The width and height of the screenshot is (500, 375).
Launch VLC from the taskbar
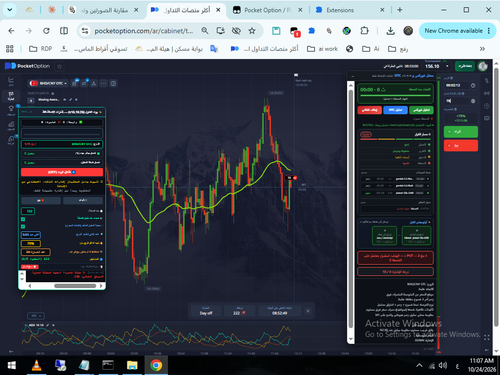36,365
